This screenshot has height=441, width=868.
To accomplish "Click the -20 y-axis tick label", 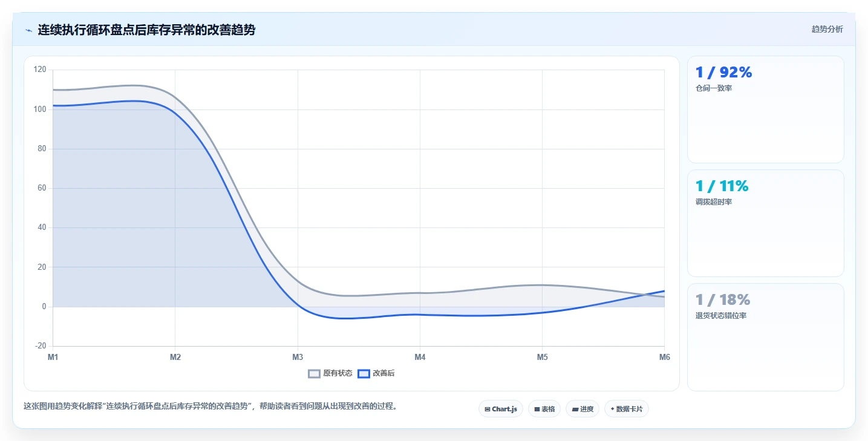I will tap(41, 346).
